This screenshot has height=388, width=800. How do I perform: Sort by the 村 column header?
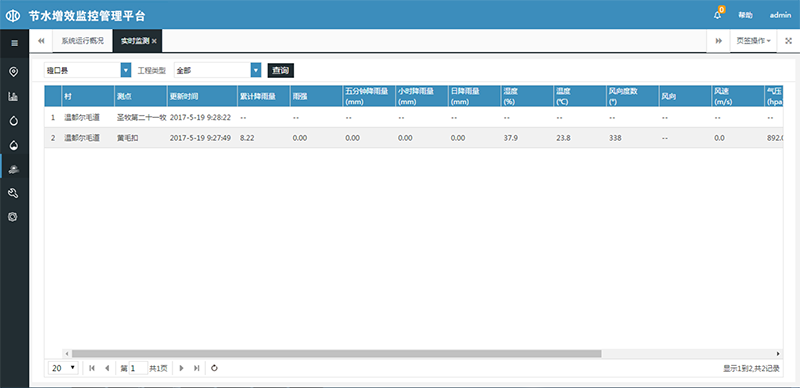[x=88, y=96]
